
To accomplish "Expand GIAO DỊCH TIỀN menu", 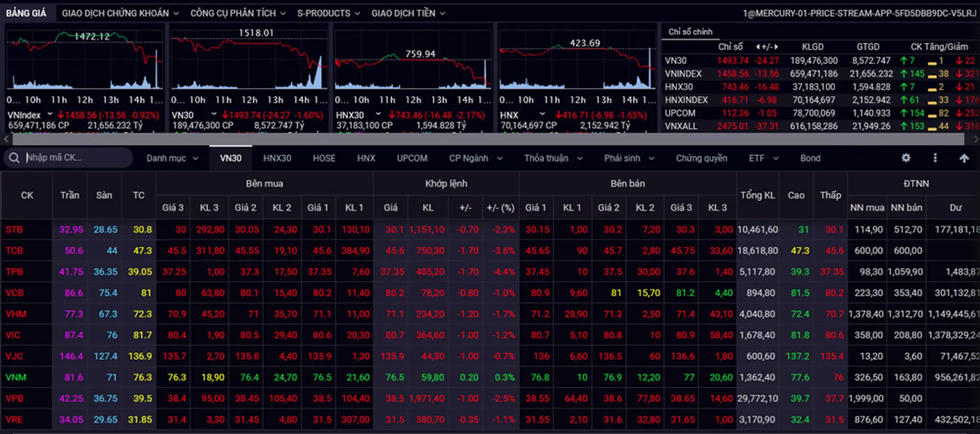I will point(408,13).
